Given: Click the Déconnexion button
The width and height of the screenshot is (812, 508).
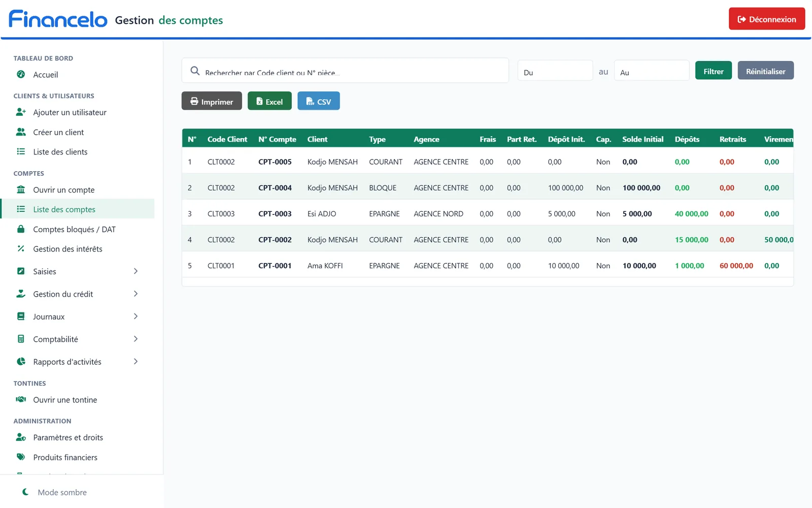Looking at the screenshot, I should tap(766, 19).
